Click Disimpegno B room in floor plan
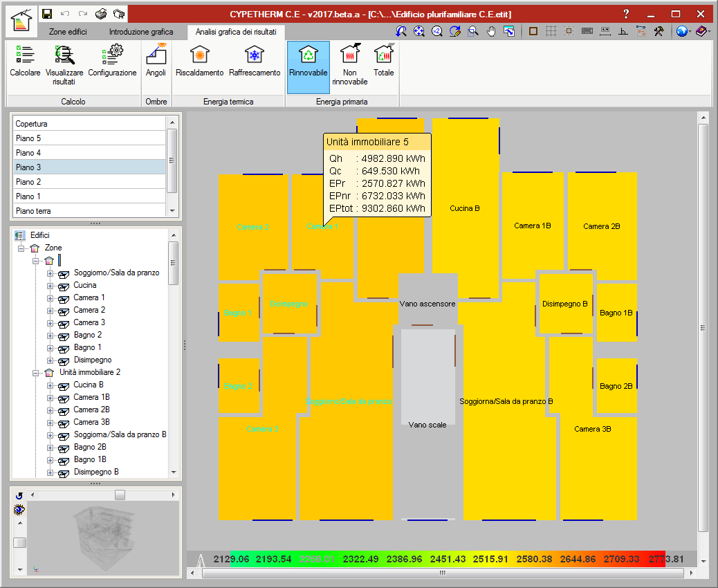 [x=565, y=304]
